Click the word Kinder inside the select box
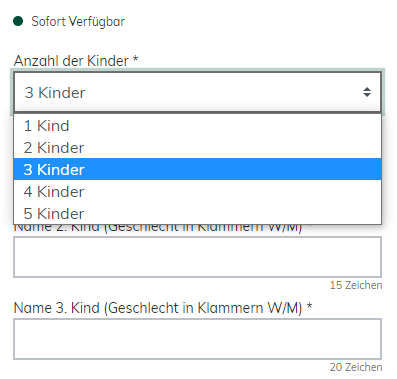The width and height of the screenshot is (397, 379). [x=62, y=93]
